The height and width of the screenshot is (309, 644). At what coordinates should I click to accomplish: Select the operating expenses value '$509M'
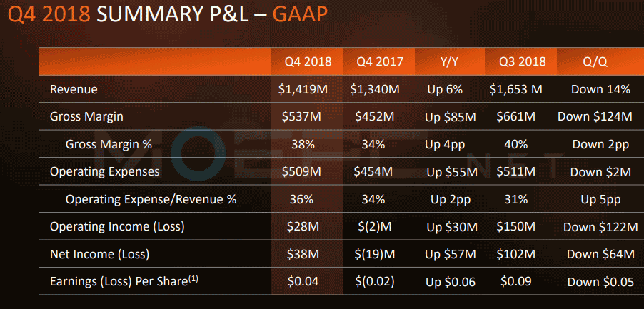301,171
